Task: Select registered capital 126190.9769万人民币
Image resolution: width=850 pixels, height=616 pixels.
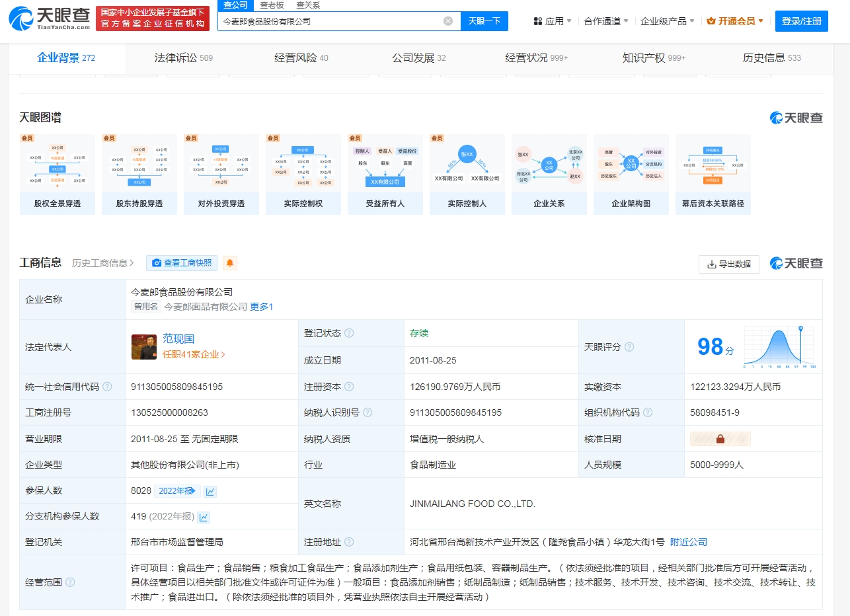Action: pyautogui.click(x=455, y=387)
